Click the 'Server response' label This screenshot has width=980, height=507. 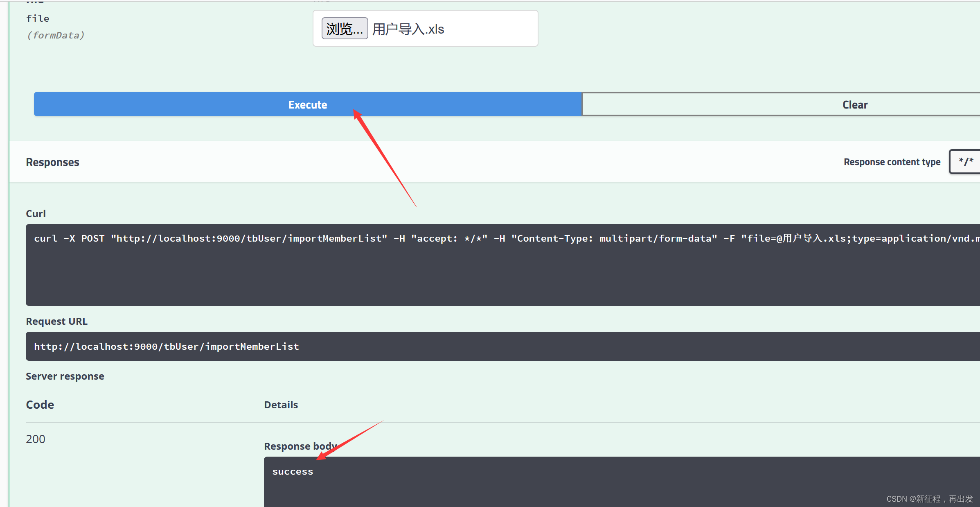(65, 376)
